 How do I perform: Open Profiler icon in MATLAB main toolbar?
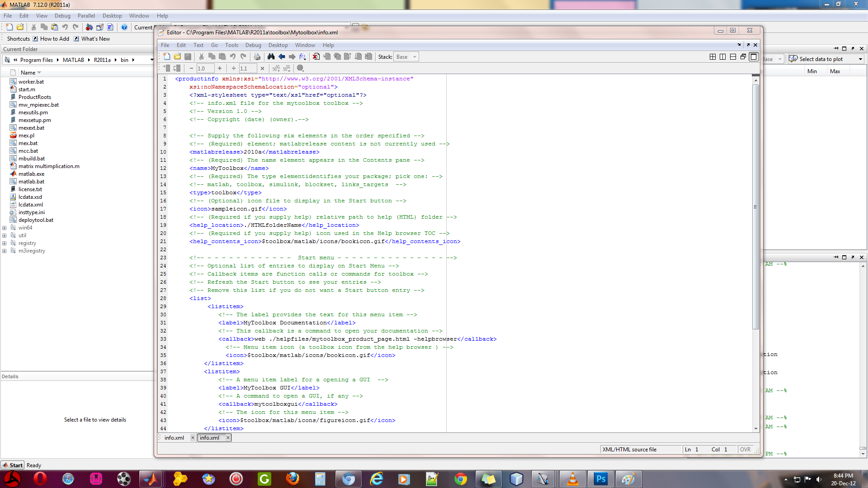(110, 27)
